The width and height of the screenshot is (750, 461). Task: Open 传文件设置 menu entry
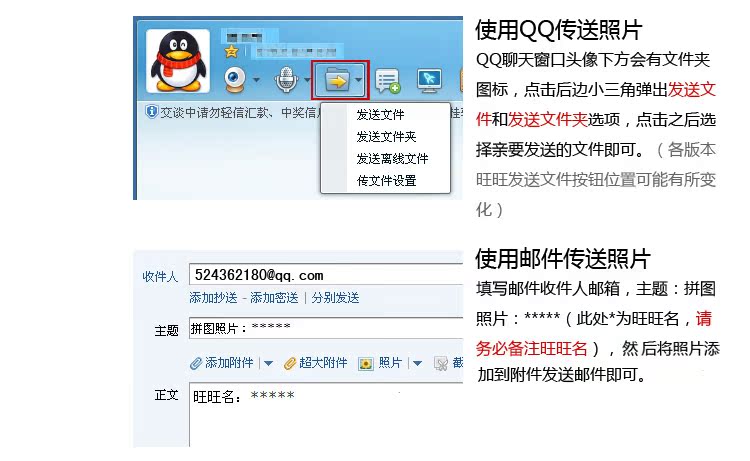point(386,181)
